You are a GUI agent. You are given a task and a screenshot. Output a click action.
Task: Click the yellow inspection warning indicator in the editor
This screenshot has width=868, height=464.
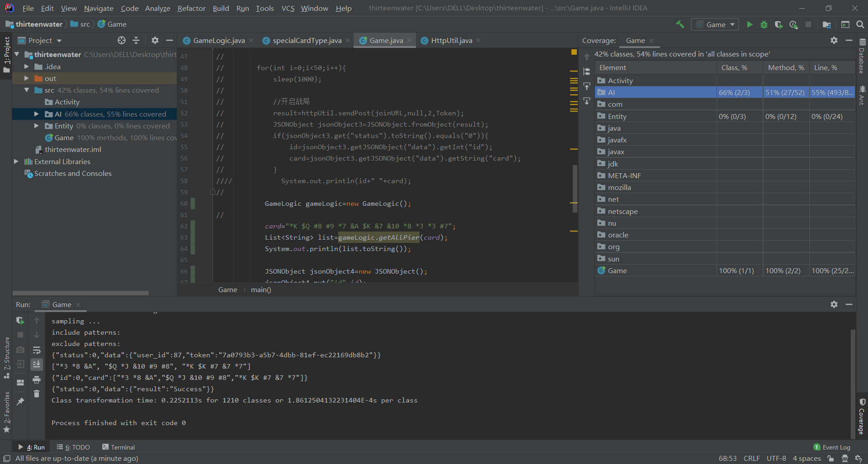tap(574, 52)
